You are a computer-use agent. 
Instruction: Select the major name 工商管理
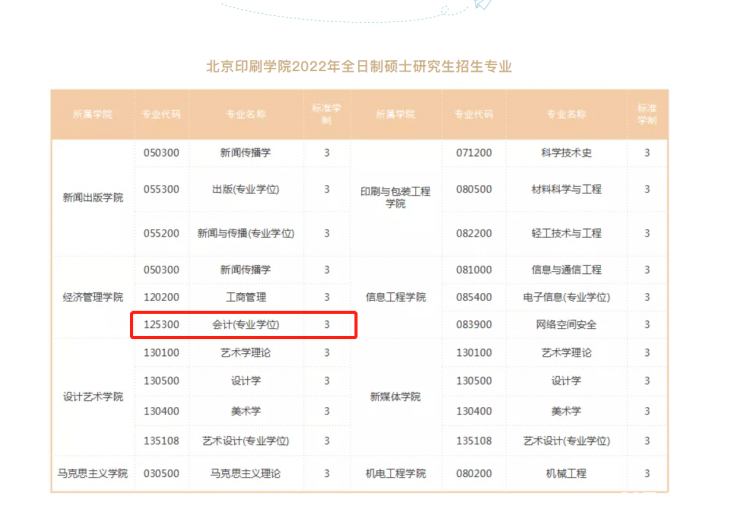[x=246, y=297]
